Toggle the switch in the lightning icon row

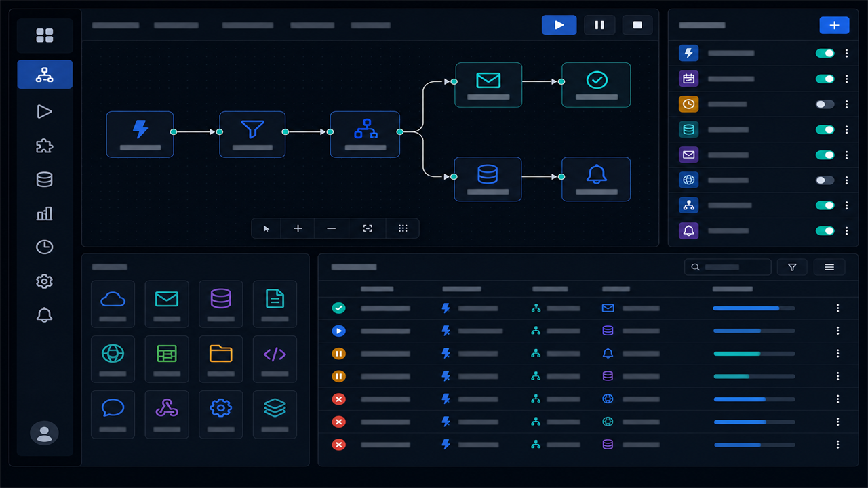click(825, 53)
